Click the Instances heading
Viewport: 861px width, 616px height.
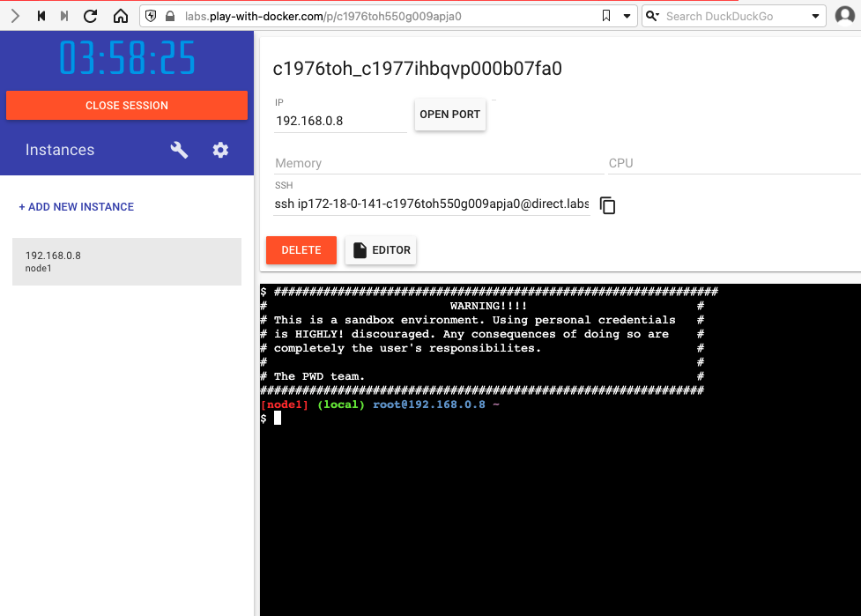[60, 150]
